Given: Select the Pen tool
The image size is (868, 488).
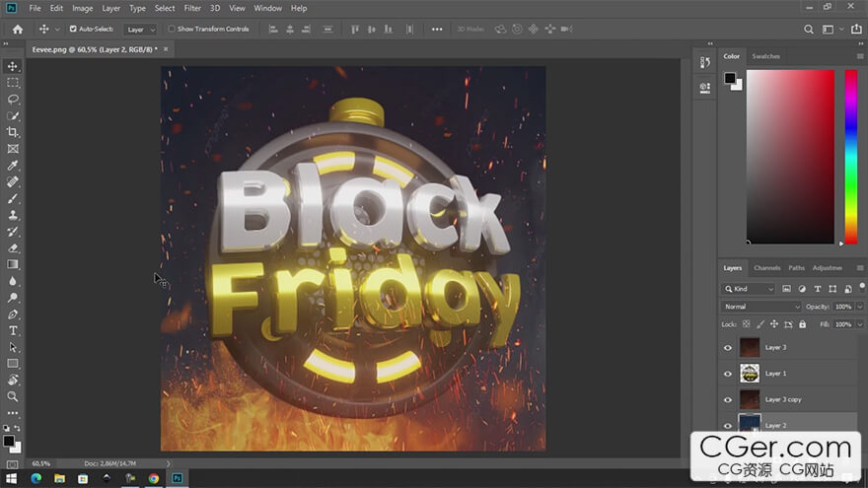Looking at the screenshot, I should pyautogui.click(x=13, y=314).
